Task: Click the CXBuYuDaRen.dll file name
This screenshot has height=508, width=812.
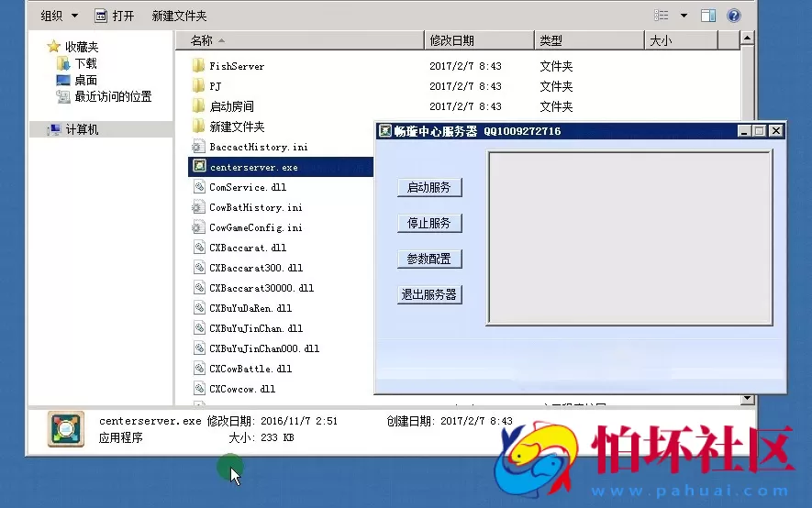Action: (x=250, y=308)
